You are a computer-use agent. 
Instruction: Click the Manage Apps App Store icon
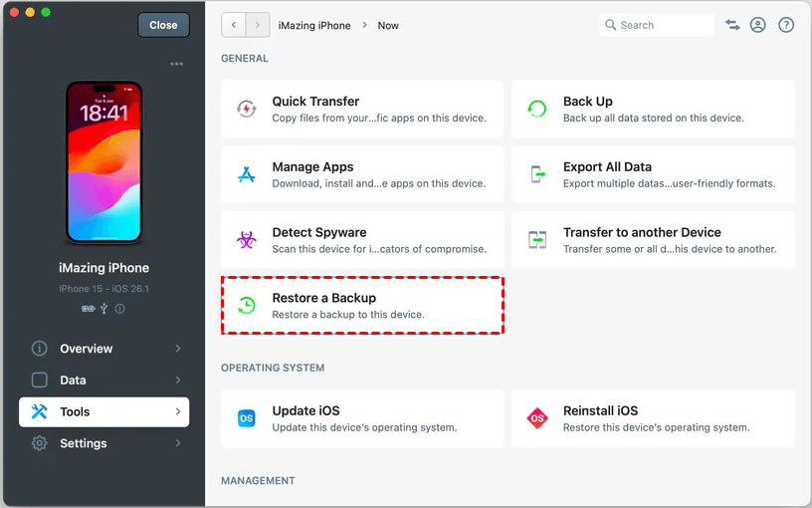247,174
